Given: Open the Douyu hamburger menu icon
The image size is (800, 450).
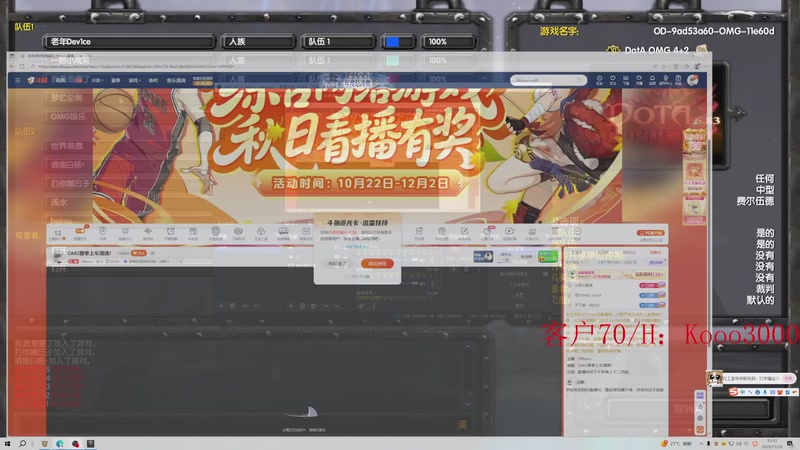Looking at the screenshot, I should (x=17, y=80).
